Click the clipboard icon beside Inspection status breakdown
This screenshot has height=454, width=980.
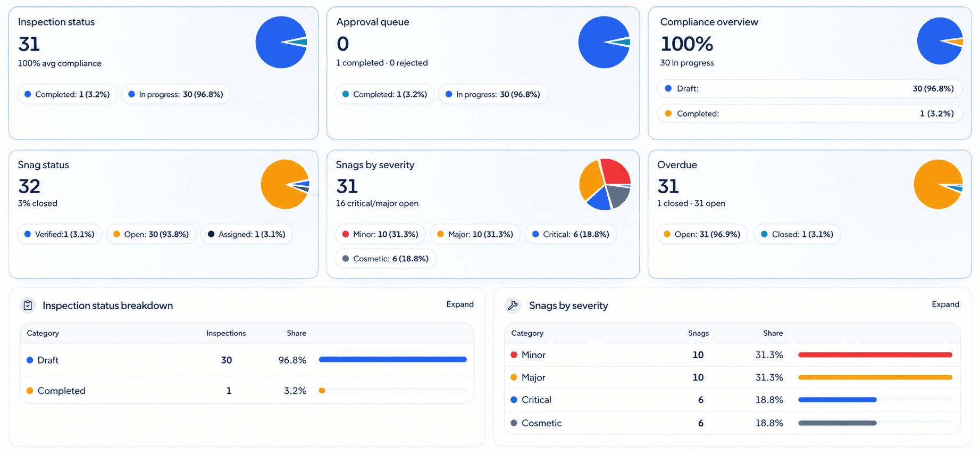[28, 306]
